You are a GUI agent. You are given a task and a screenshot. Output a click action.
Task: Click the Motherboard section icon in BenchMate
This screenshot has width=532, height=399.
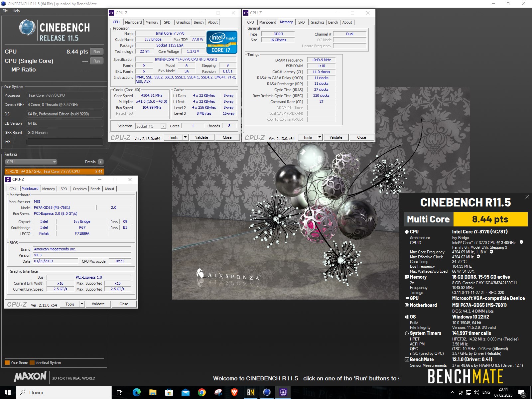pyautogui.click(x=407, y=305)
